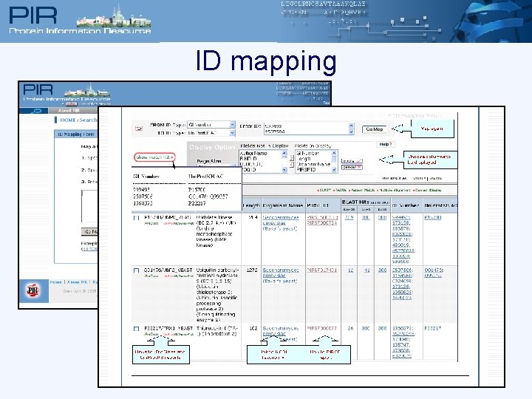Click round red PIR logo in background footer

click(x=33, y=291)
